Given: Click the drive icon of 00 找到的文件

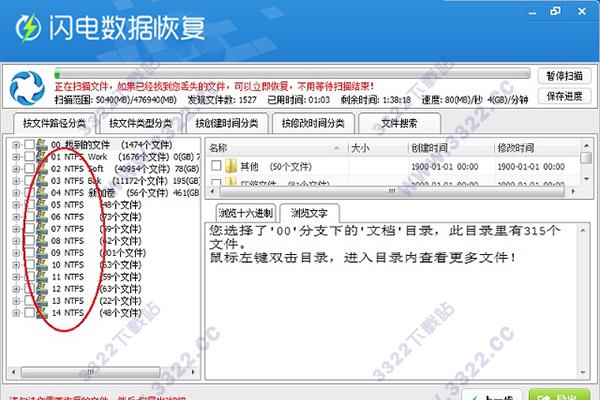Looking at the screenshot, I should point(42,145).
